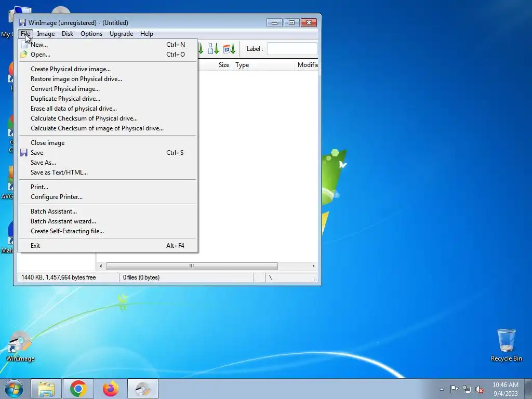Sort by the Modified column header
532x399 pixels.
pyautogui.click(x=307, y=65)
